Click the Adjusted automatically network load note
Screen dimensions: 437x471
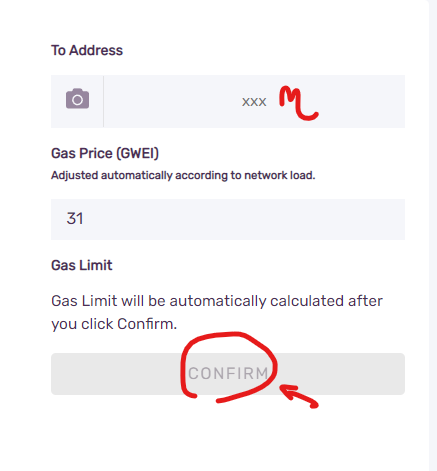(x=183, y=175)
